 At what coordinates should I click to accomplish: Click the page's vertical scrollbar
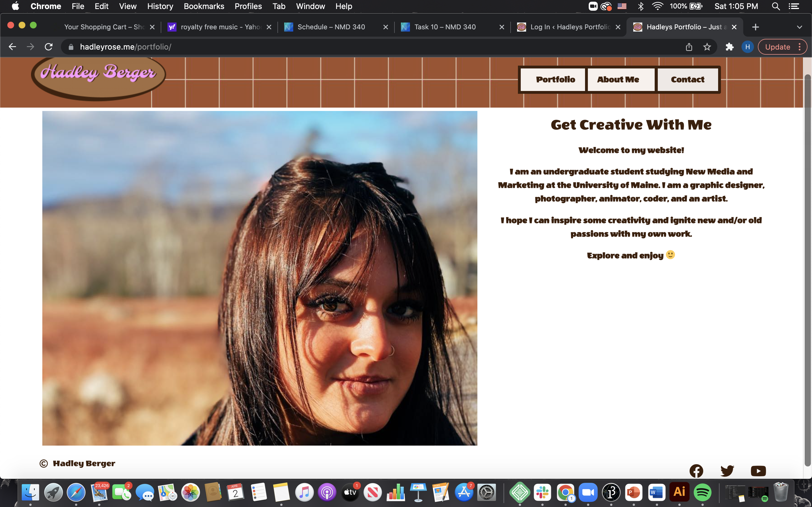[x=807, y=268]
